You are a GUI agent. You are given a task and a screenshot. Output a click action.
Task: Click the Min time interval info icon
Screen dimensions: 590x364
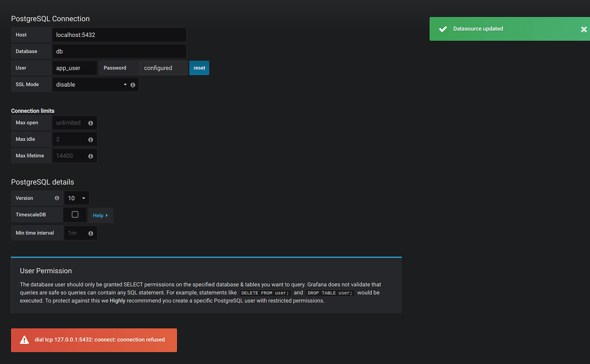click(90, 233)
